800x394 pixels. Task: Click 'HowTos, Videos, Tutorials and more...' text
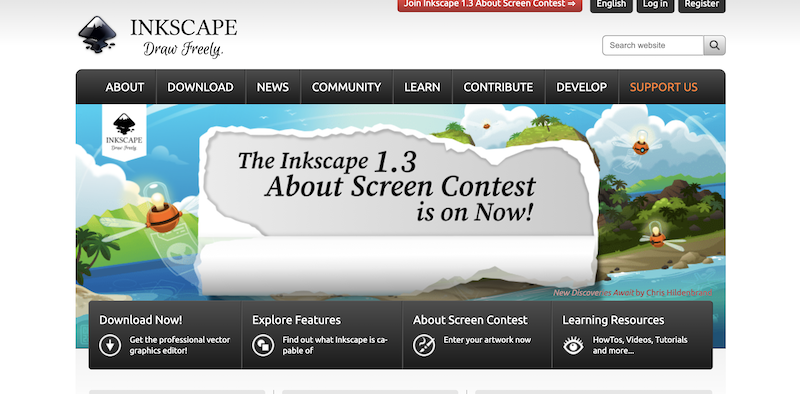[x=640, y=346]
